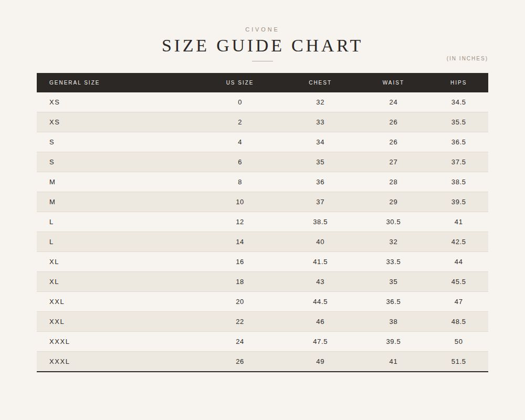Click the HIPS column header
The image size is (525, 420).
458,82
